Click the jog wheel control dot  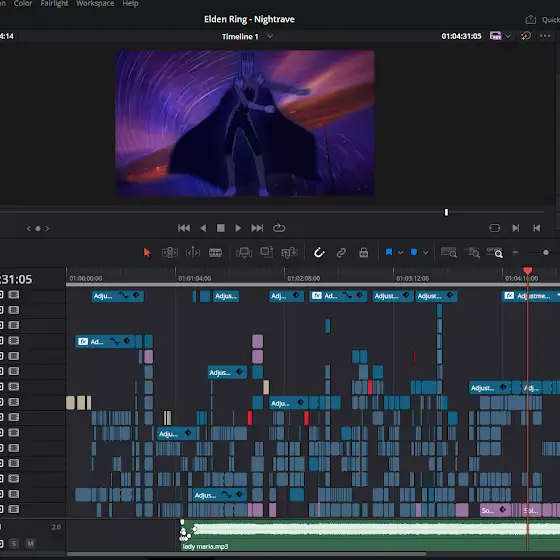[x=38, y=229]
